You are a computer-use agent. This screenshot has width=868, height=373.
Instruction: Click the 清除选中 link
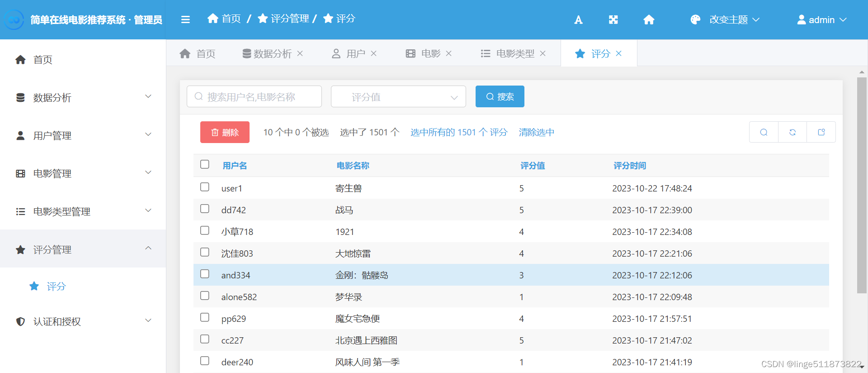point(537,132)
